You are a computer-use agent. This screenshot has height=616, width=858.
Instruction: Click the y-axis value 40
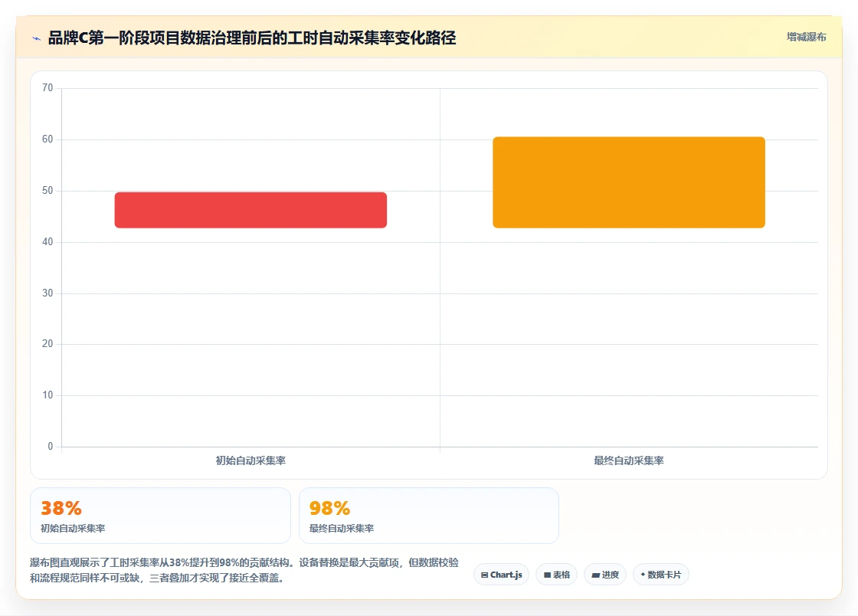tap(47, 241)
